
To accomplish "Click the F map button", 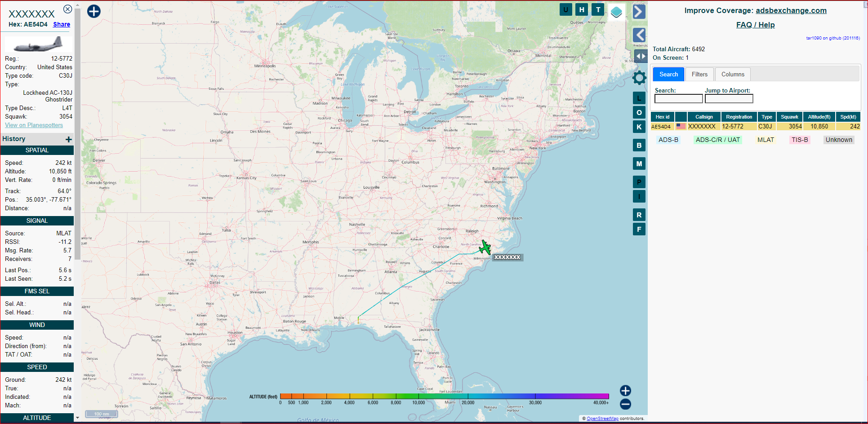I will (x=639, y=229).
